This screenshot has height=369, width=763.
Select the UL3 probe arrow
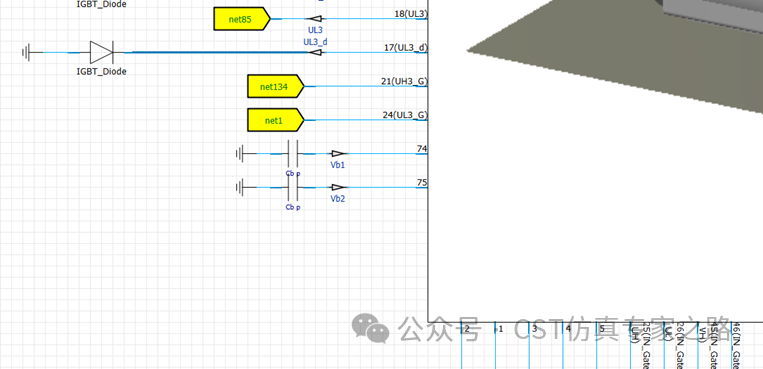315,19
